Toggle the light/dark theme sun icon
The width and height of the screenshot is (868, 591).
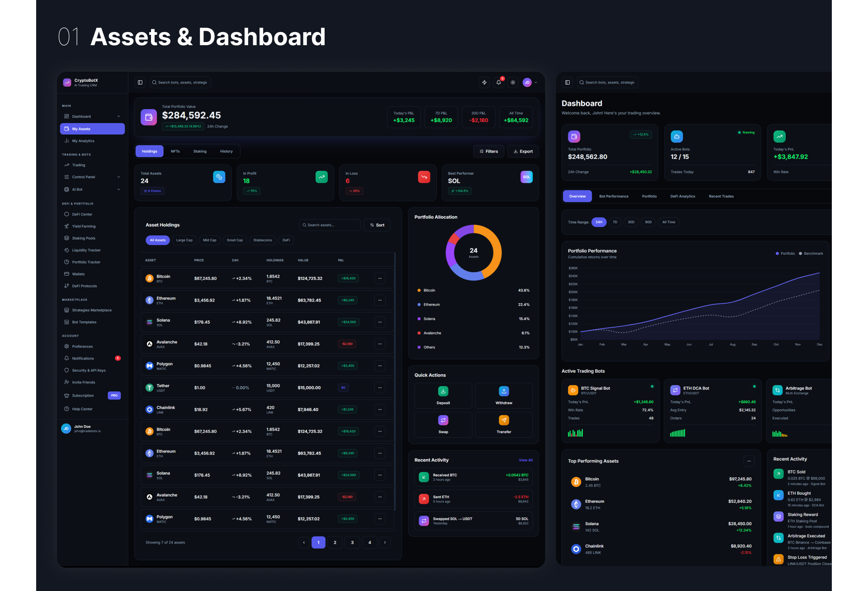point(513,82)
